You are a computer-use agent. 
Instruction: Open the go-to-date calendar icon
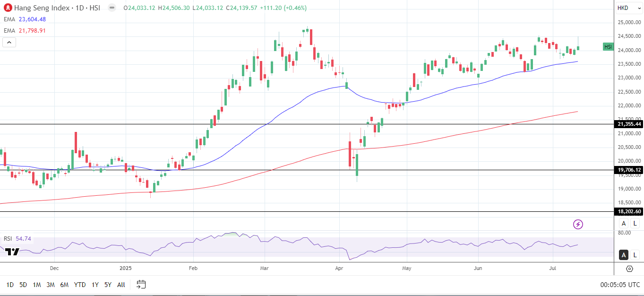[x=140, y=285]
